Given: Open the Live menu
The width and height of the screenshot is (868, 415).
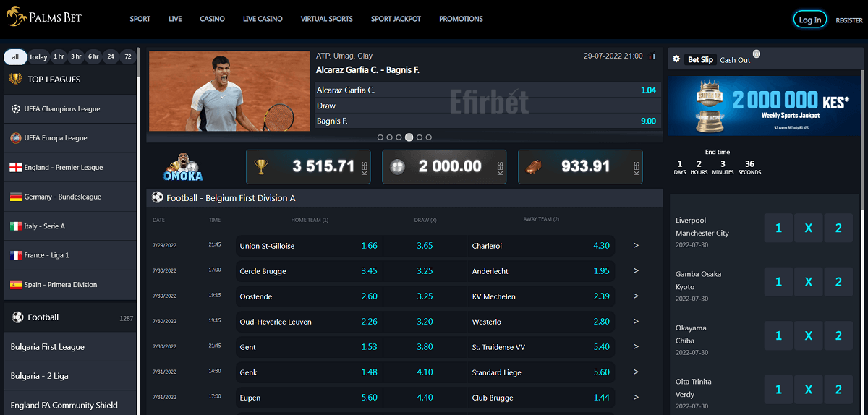Looking at the screenshot, I should 175,19.
